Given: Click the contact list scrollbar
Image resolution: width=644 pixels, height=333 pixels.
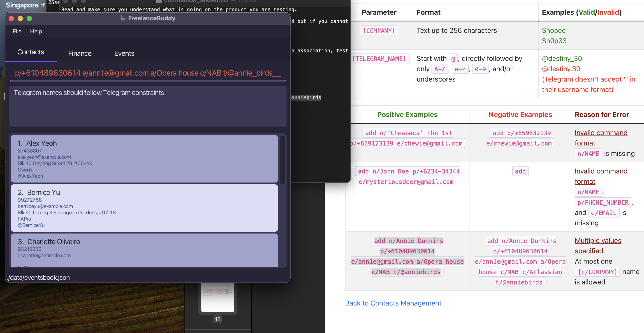Looking at the screenshot, I should click(283, 160).
